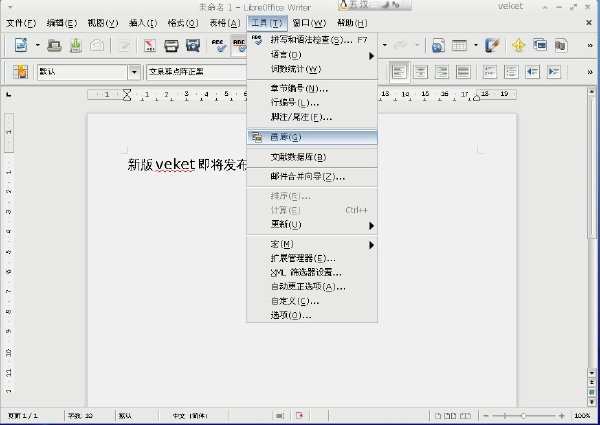Click the New Document icon
This screenshot has width=600, height=425.
[x=21, y=45]
